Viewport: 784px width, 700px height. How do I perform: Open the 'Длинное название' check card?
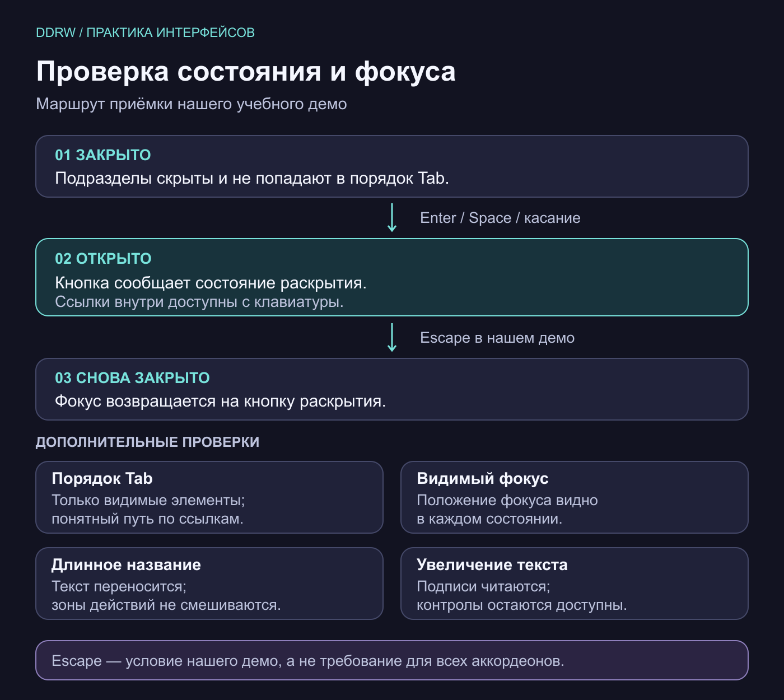209,584
